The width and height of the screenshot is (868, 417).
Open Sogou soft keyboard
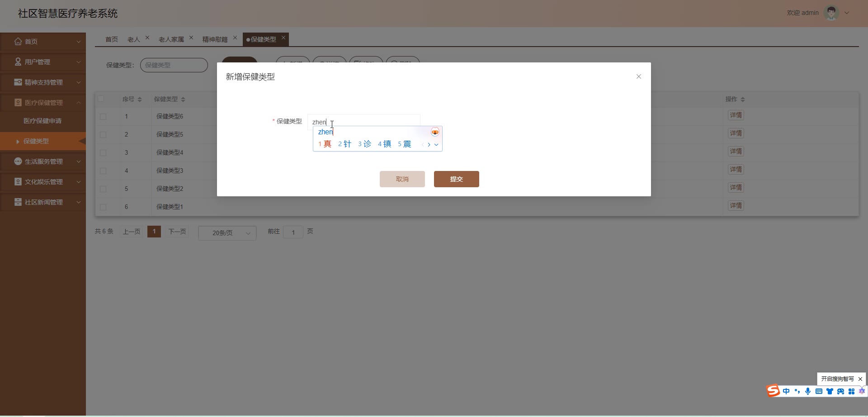pos(819,391)
